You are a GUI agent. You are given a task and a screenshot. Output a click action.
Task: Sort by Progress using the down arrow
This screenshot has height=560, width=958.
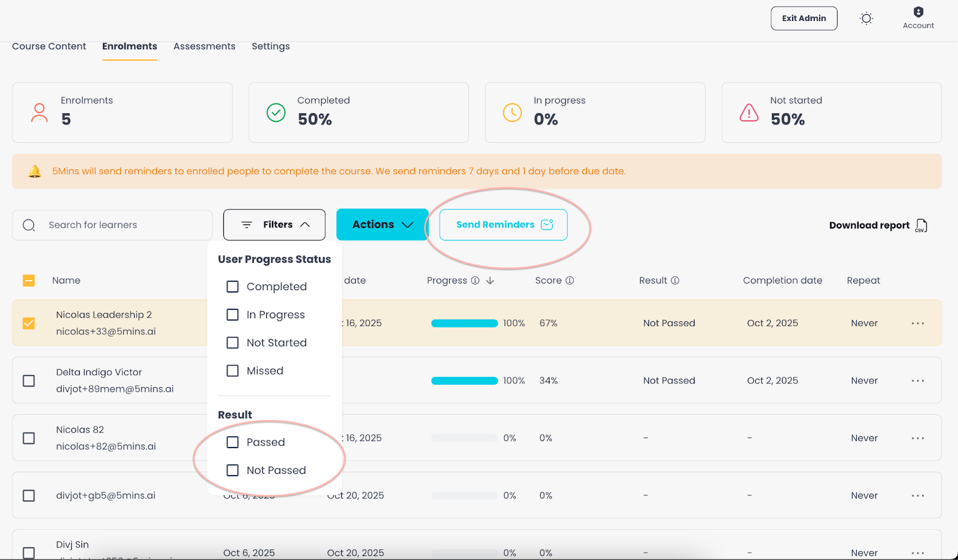490,281
